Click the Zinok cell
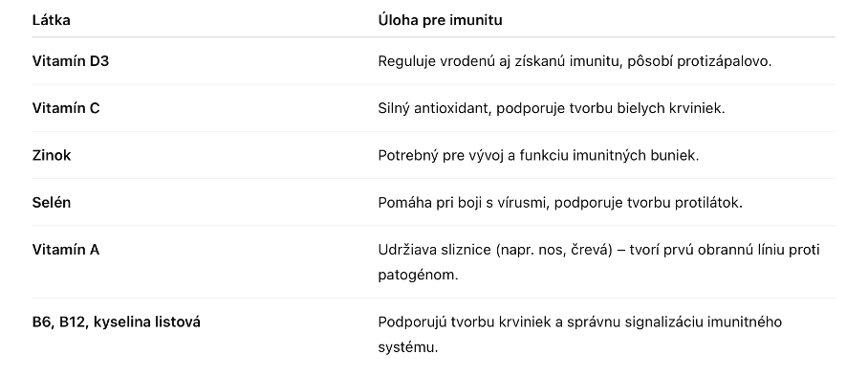868x377 pixels. (52, 155)
